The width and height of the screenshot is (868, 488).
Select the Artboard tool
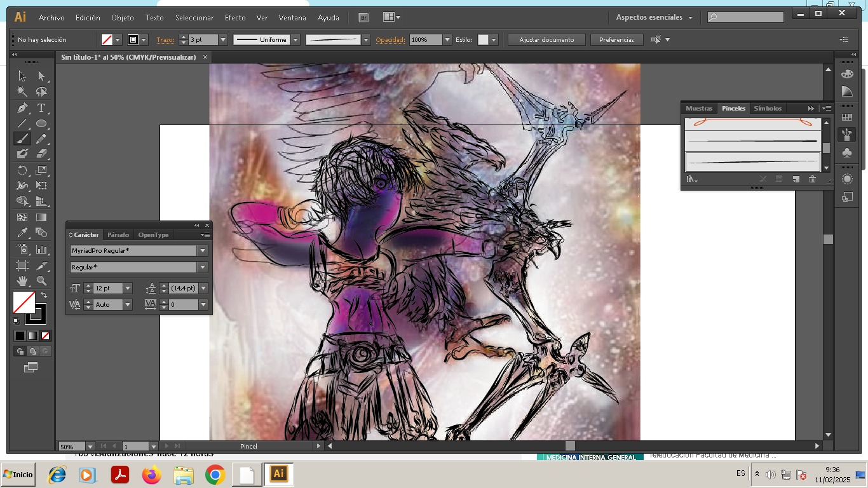click(x=22, y=265)
